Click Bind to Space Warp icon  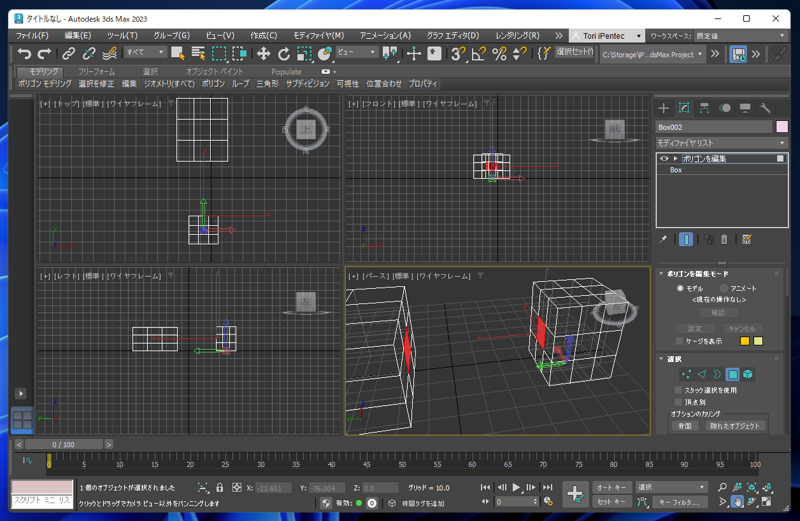coord(109,54)
